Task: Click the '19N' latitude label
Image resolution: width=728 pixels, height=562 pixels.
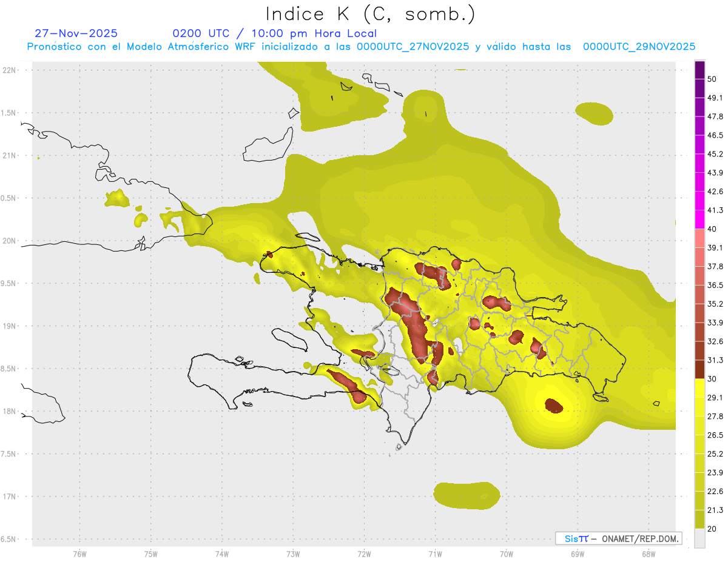Action: (10, 326)
